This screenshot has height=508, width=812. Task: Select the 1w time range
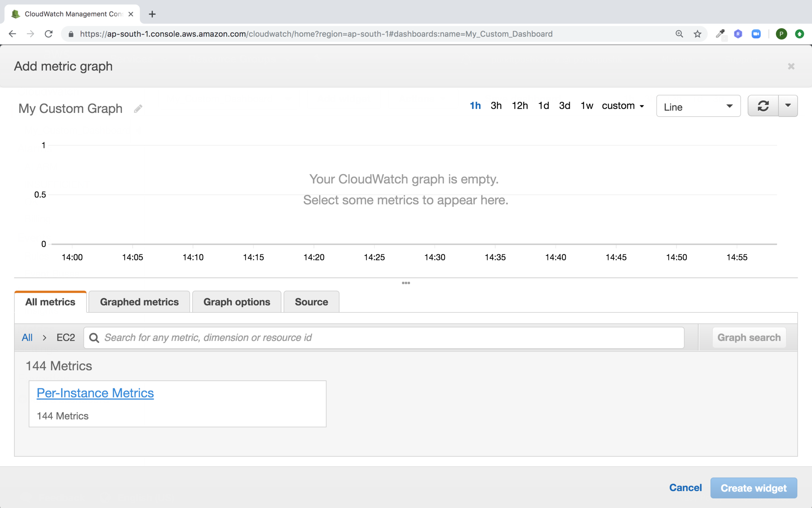tap(586, 106)
